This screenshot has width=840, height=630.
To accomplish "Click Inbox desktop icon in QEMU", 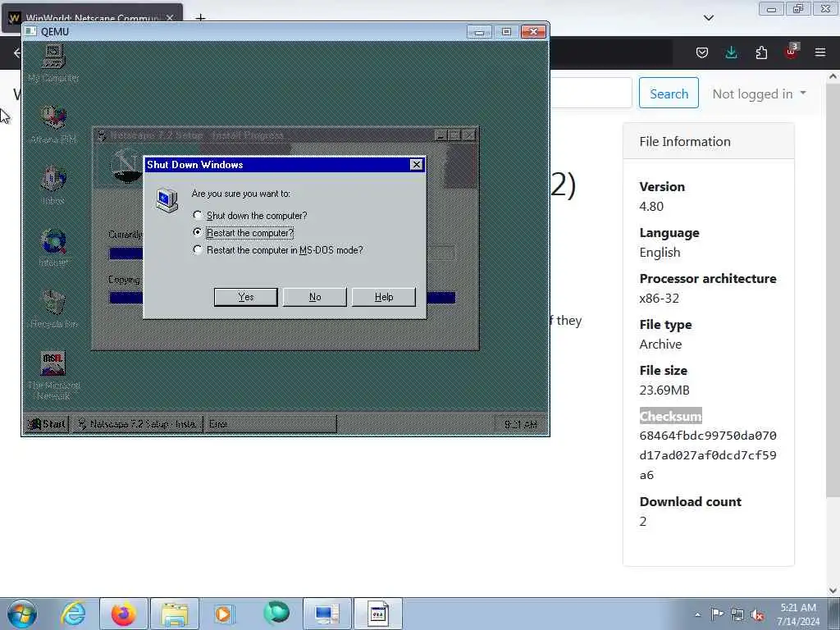I will pos(53,185).
